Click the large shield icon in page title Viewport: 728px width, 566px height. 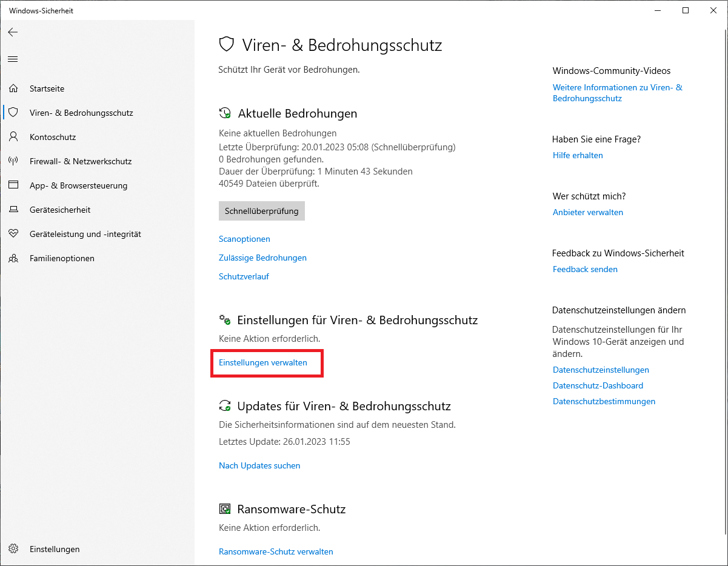pos(226,44)
